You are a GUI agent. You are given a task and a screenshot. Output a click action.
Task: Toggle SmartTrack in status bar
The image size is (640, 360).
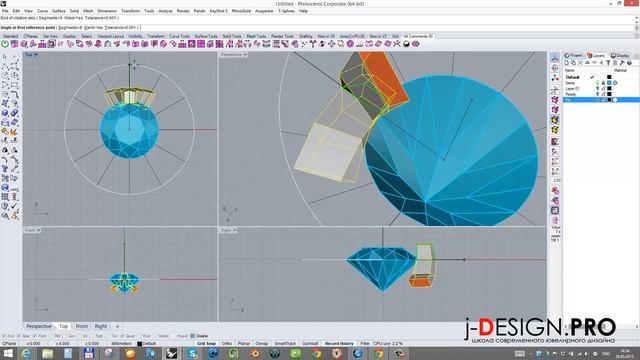pos(285,344)
